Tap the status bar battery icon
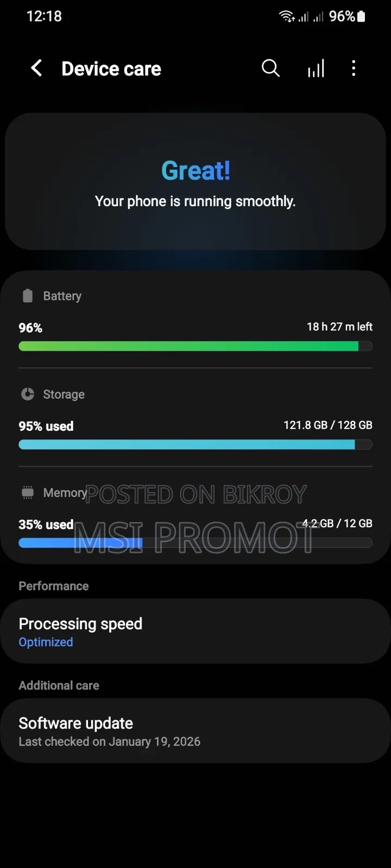The height and width of the screenshot is (868, 391). [361, 16]
